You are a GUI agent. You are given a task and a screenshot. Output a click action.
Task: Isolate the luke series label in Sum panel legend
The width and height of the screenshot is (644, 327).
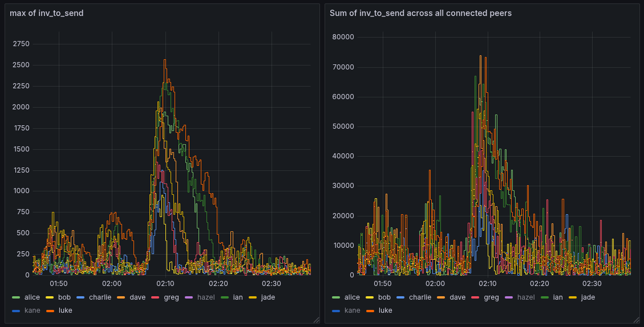[386, 310]
